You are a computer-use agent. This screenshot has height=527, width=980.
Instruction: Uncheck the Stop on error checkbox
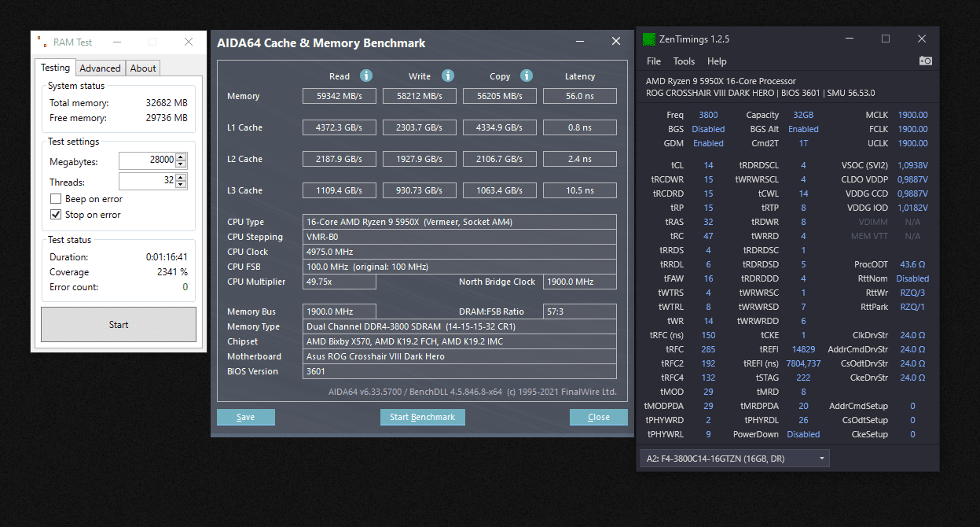56,214
